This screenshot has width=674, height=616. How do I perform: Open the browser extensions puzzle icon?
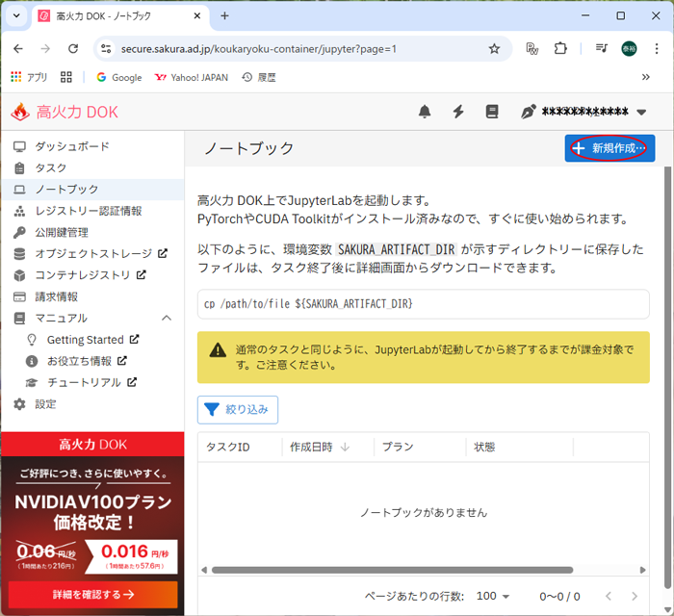coord(560,48)
